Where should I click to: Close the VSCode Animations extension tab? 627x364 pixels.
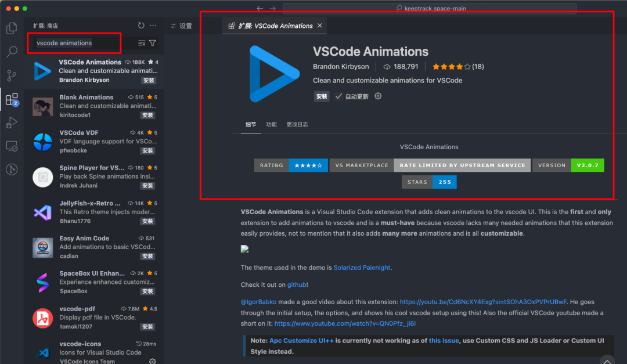pos(320,26)
